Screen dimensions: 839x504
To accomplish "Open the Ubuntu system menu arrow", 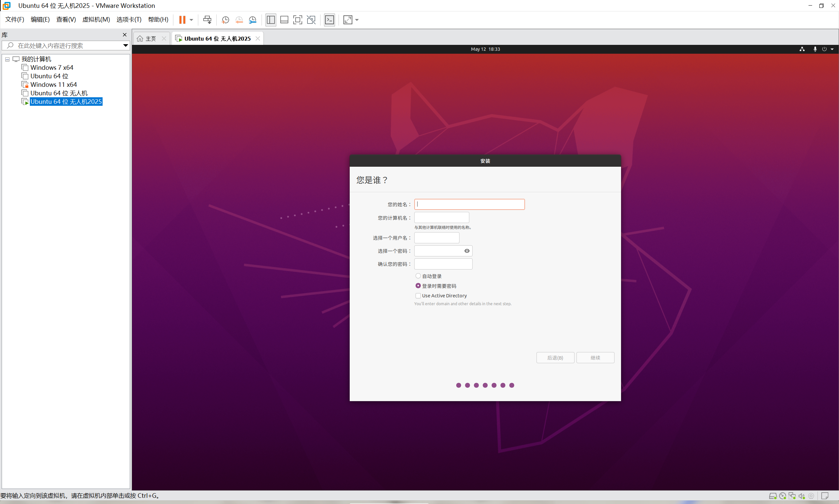I will tap(832, 49).
